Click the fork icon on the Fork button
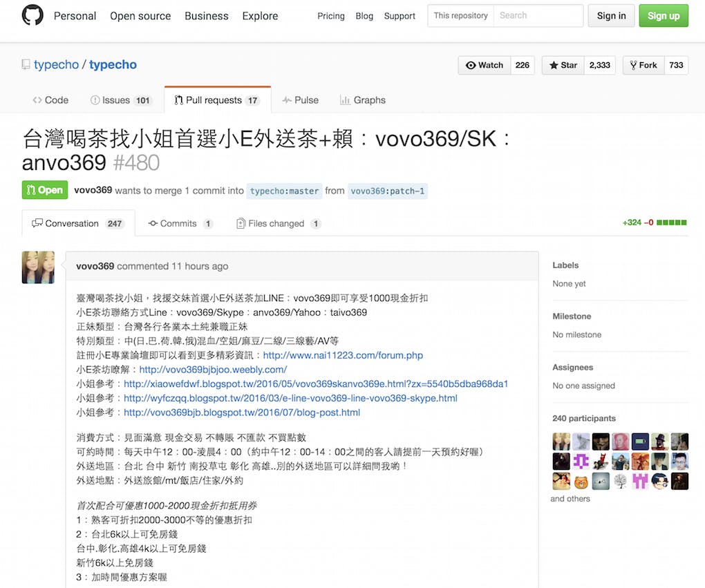This screenshot has height=588, width=705. coord(634,65)
